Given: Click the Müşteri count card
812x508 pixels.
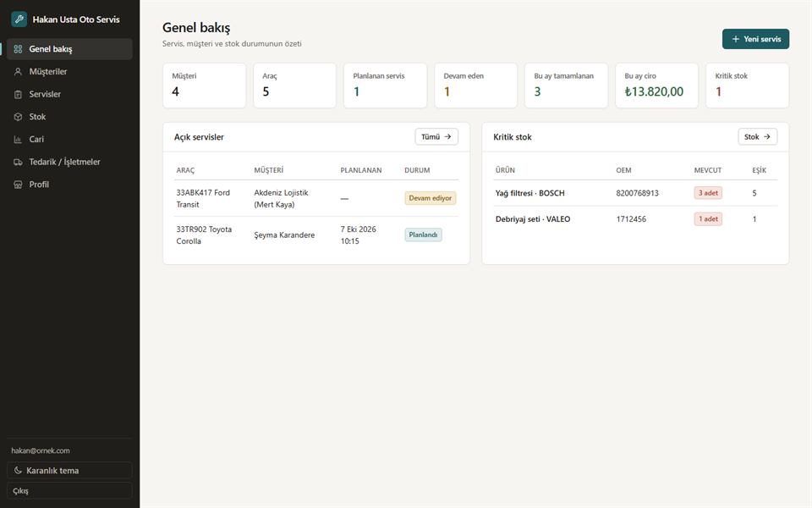Looking at the screenshot, I should (x=205, y=86).
